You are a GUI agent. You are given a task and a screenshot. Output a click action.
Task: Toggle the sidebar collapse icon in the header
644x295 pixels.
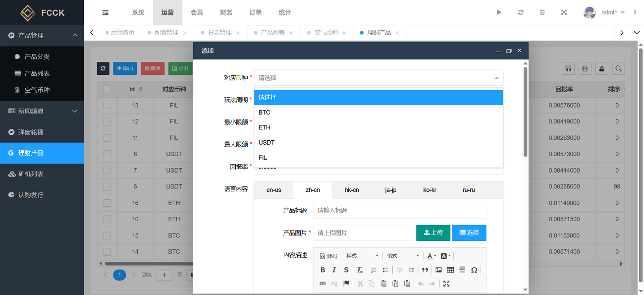point(105,12)
